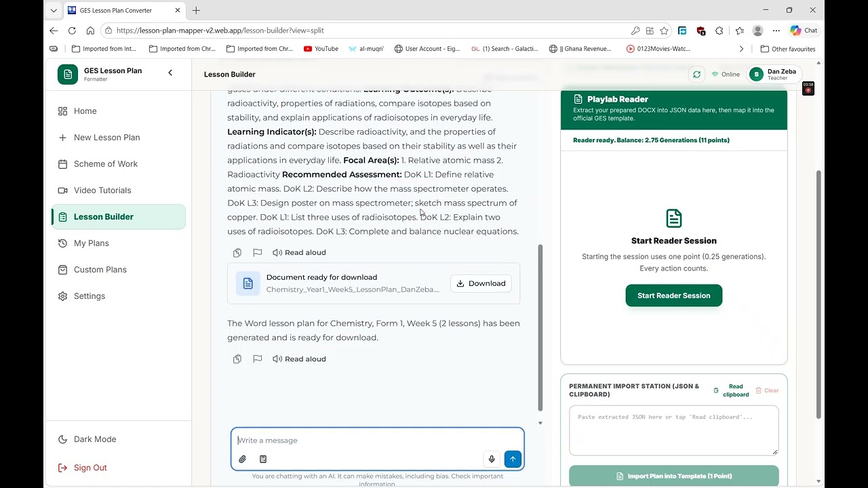Open the al-muqri' bookmark
The height and width of the screenshot is (488, 868).
367,49
